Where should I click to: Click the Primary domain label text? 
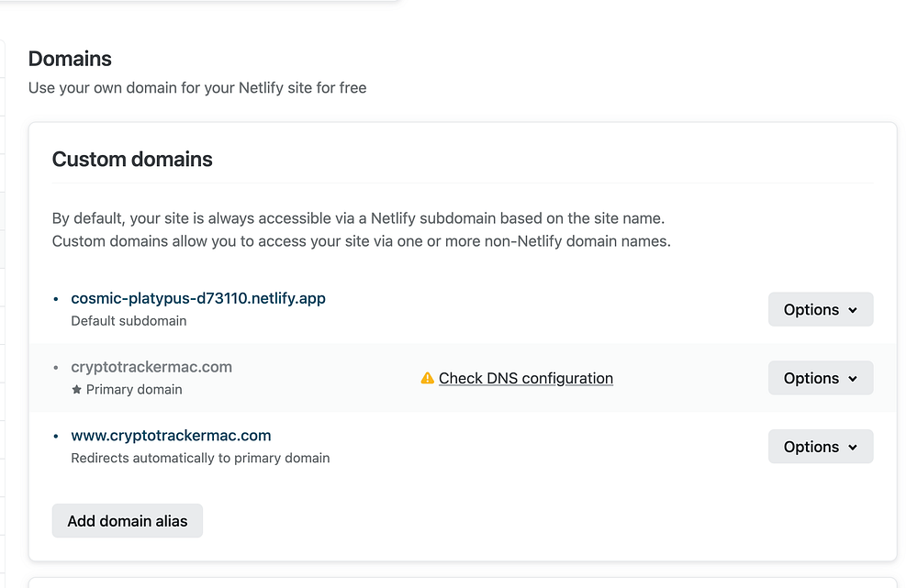(x=134, y=390)
